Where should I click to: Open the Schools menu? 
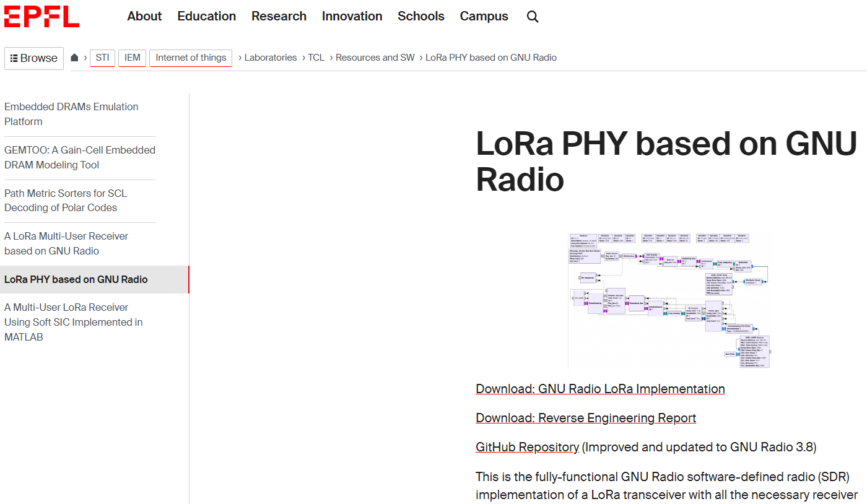pos(420,17)
